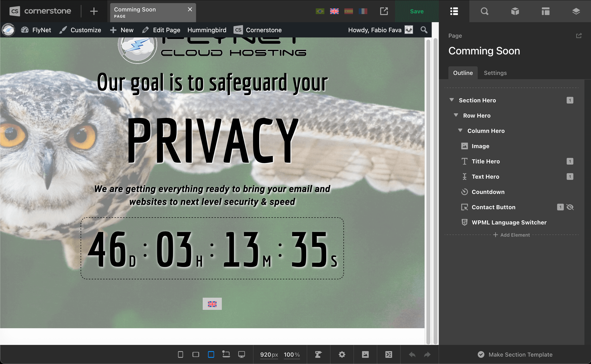
Task: Save the page
Action: (x=417, y=11)
